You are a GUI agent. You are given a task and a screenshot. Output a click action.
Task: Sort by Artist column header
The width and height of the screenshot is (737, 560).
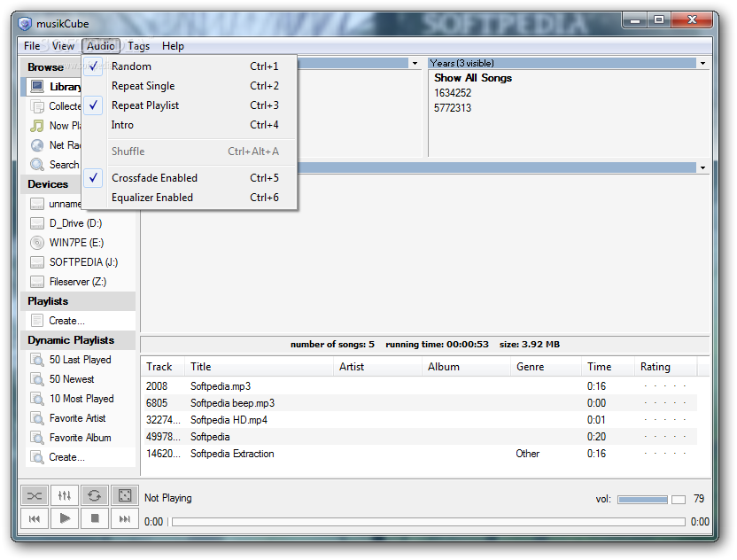coord(377,367)
